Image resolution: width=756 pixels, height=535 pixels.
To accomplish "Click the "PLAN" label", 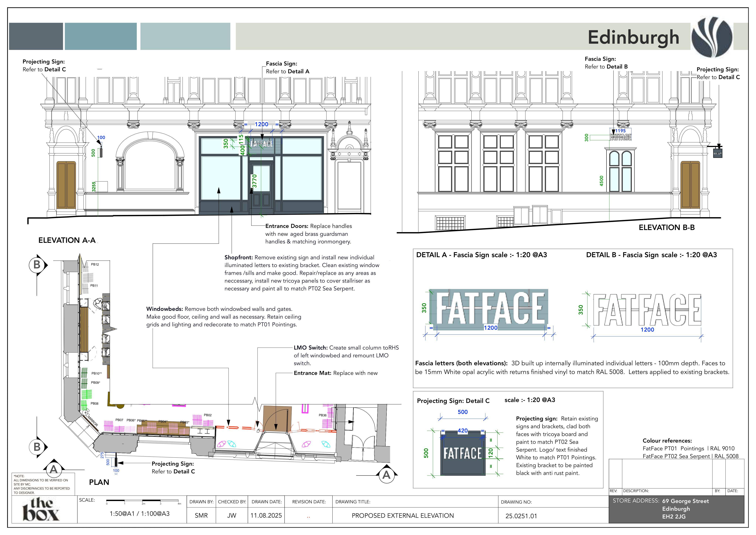I will click(99, 482).
